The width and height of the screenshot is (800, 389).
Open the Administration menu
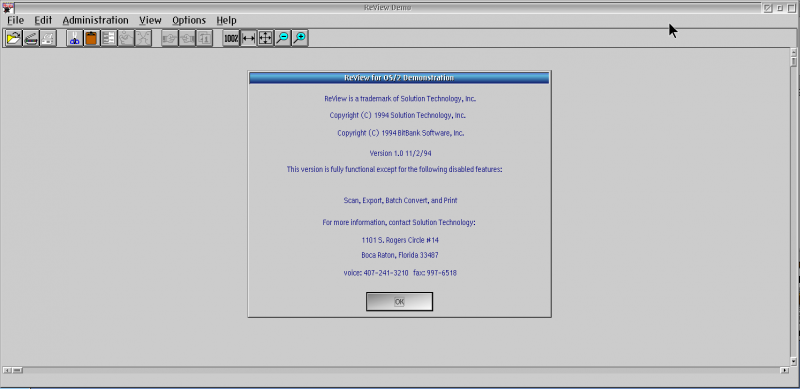[x=95, y=20]
